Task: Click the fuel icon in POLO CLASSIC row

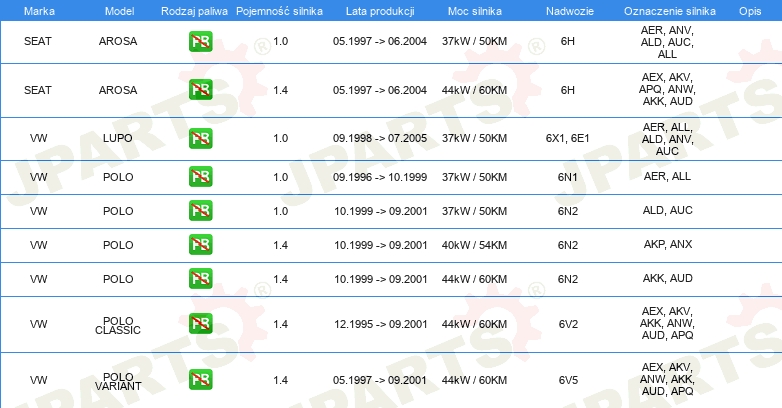Action: (200, 323)
